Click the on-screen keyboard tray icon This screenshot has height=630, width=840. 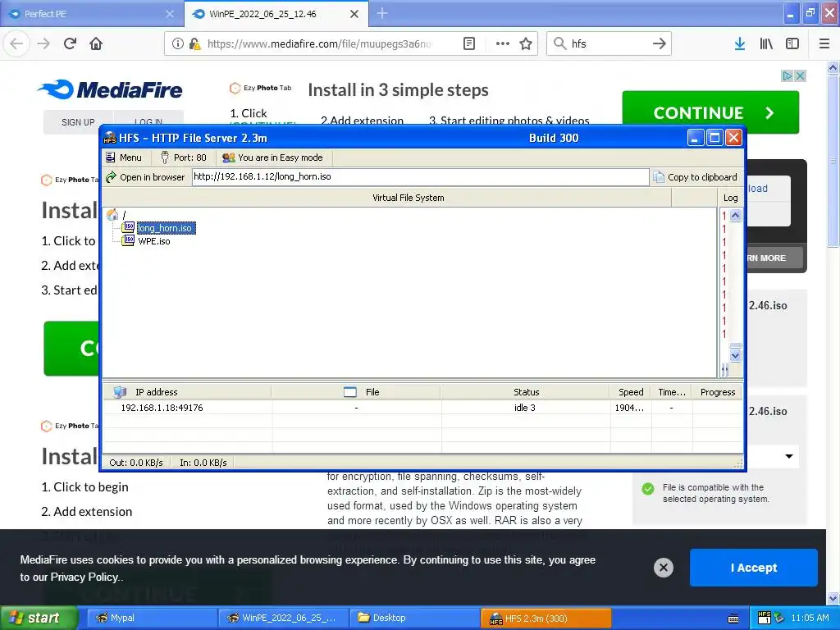click(x=733, y=619)
